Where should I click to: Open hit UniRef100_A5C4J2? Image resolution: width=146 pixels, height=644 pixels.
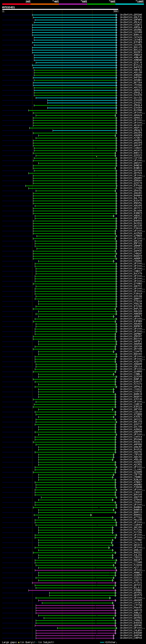pyautogui.click(x=131, y=22)
